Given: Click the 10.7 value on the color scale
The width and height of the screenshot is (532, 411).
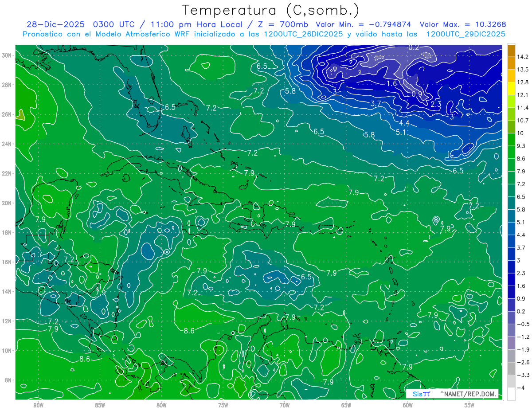Looking at the screenshot, I should point(523,121).
